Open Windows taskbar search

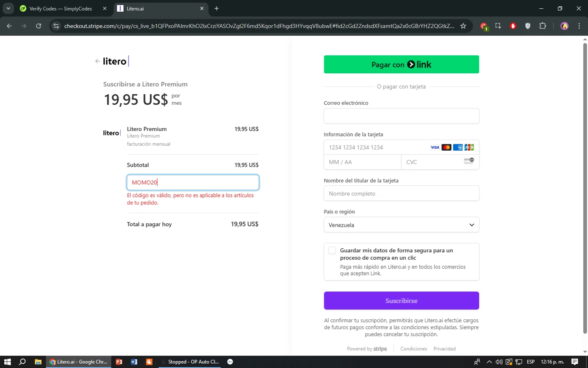(22, 362)
